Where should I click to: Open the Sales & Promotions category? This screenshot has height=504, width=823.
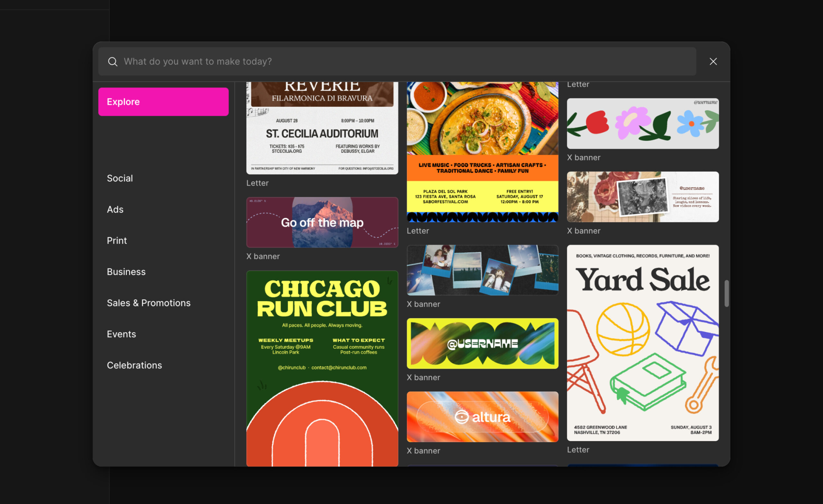click(149, 303)
